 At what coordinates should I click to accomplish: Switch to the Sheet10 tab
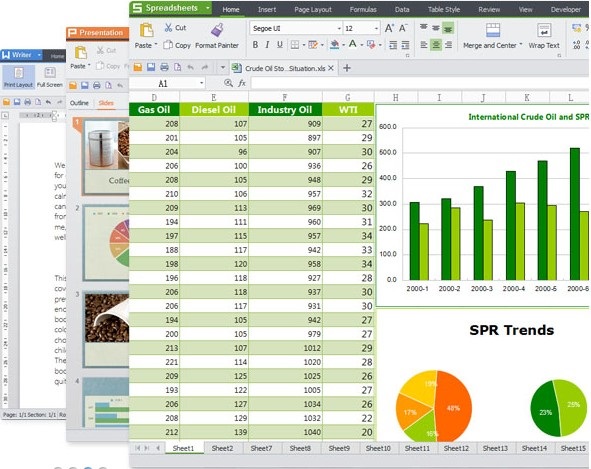[378, 448]
